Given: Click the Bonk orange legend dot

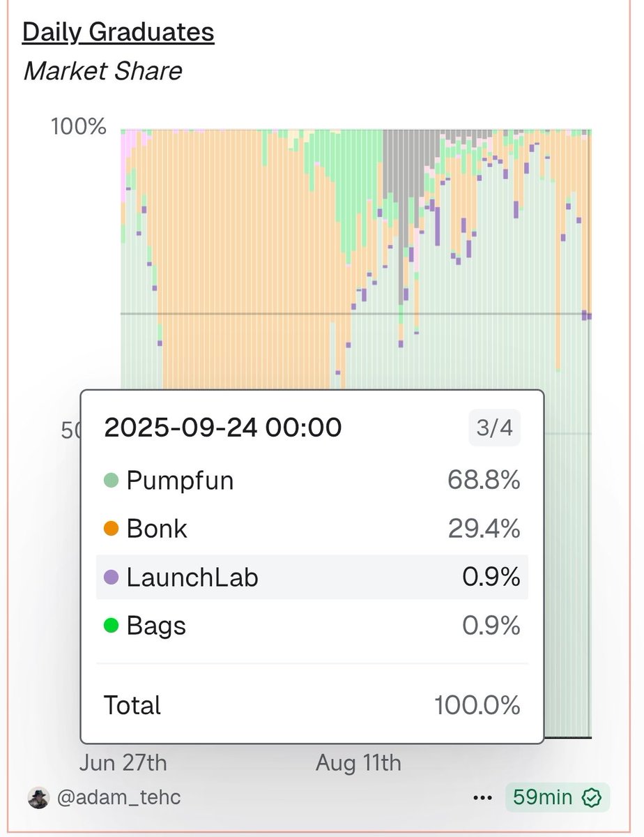Looking at the screenshot, I should pyautogui.click(x=111, y=529).
